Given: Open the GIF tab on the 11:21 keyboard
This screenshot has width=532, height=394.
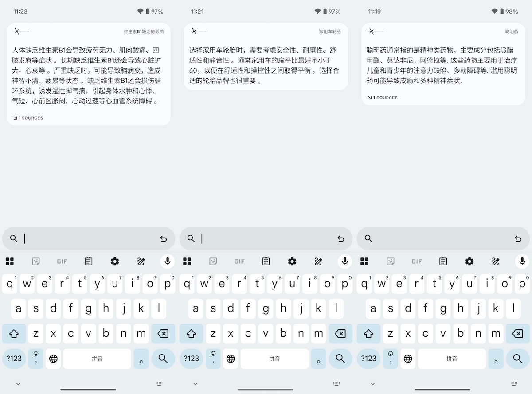Looking at the screenshot, I should pos(239,261).
